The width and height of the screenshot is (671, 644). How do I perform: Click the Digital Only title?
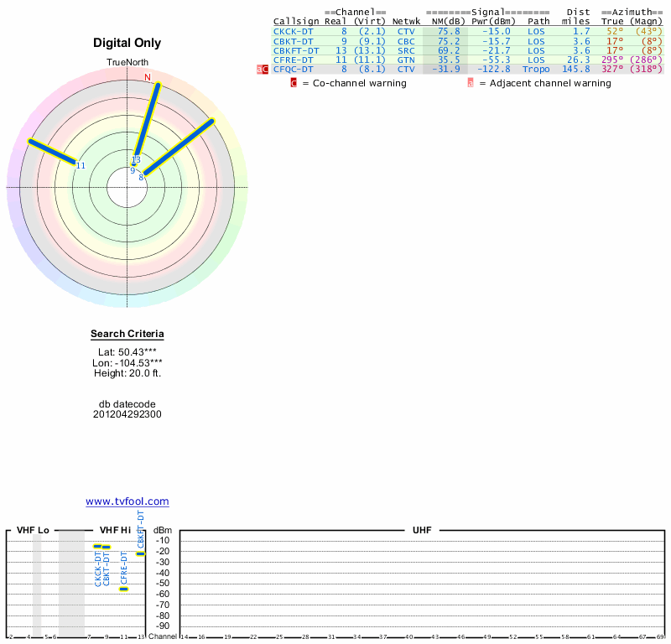pos(127,43)
